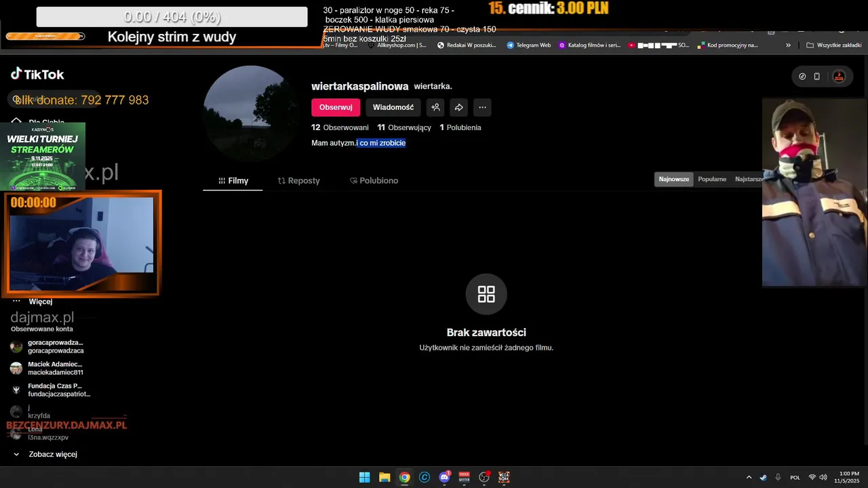This screenshot has width=868, height=488.
Task: Open the Windows Start menu
Action: click(364, 477)
